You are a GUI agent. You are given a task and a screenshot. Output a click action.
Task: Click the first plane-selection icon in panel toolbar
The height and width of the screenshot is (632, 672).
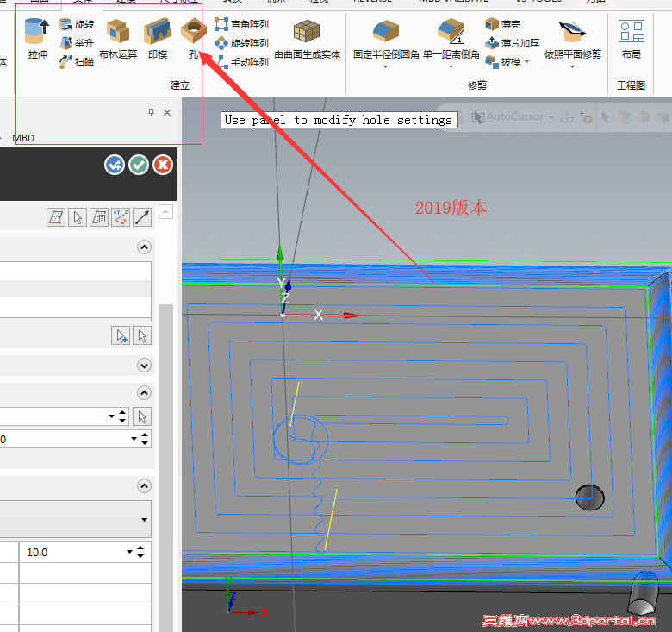(x=56, y=217)
